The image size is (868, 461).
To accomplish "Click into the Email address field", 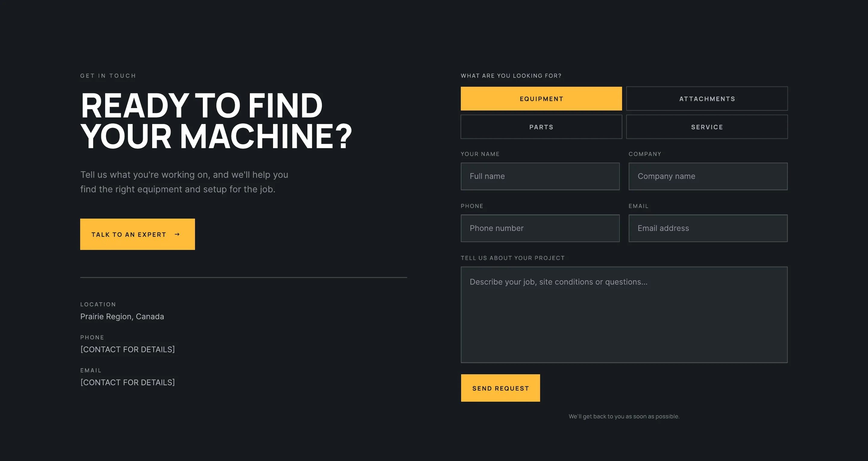I will (708, 228).
